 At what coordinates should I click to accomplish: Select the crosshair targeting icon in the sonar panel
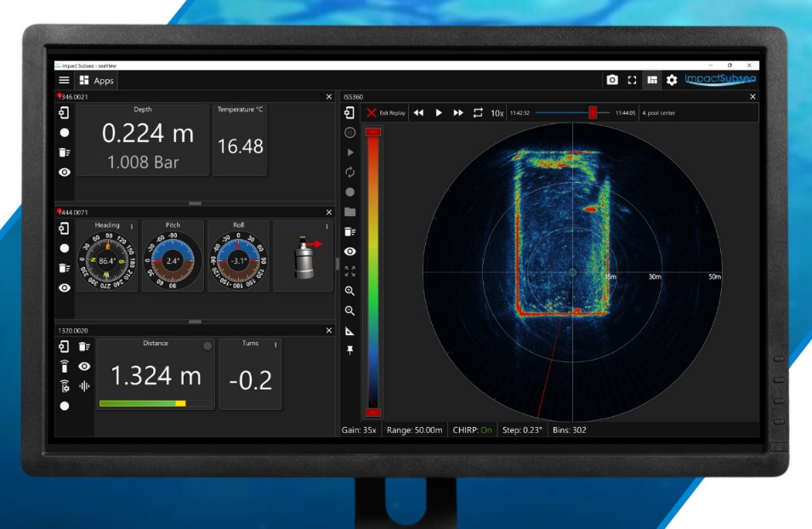pyautogui.click(x=349, y=132)
